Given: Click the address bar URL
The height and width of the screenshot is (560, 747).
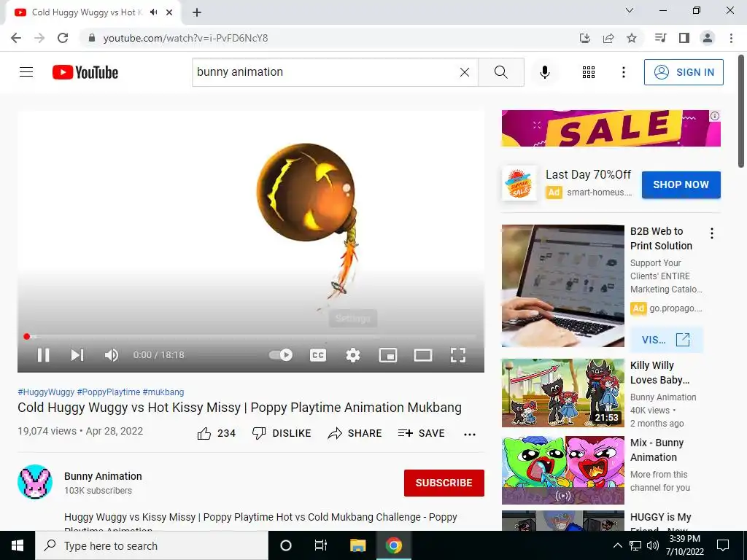Looking at the screenshot, I should click(185, 38).
